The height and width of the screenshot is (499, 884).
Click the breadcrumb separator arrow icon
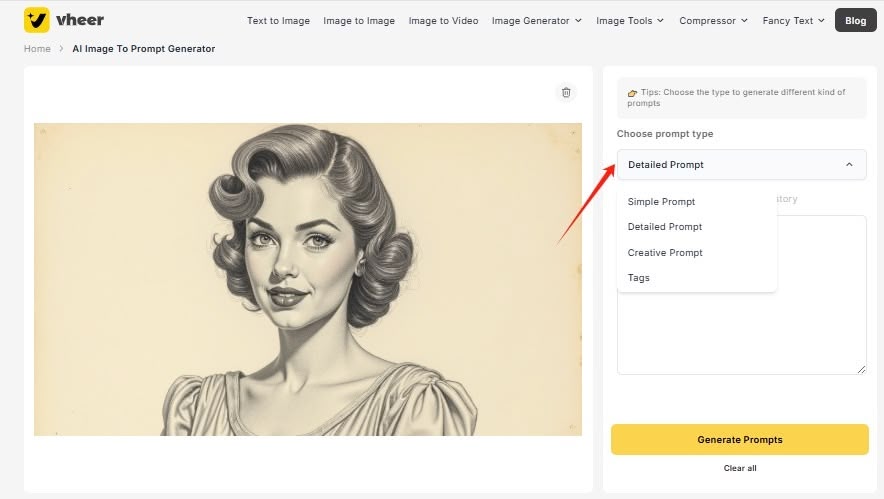point(61,49)
